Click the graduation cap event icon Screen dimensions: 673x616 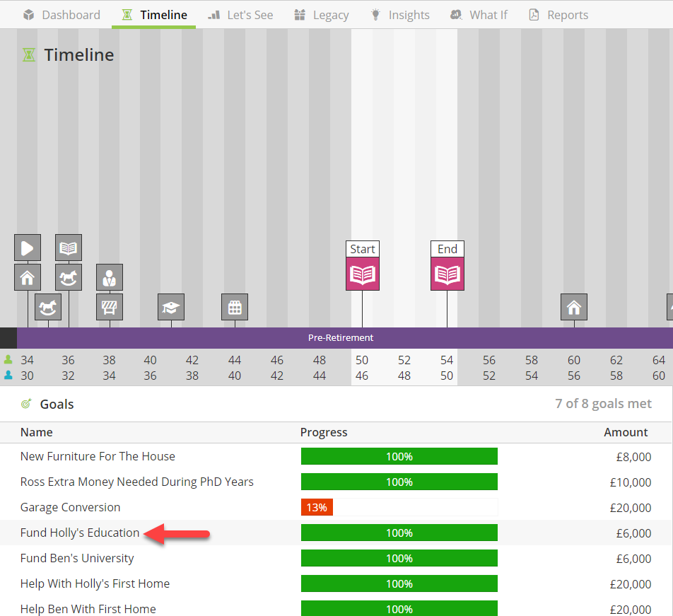171,307
